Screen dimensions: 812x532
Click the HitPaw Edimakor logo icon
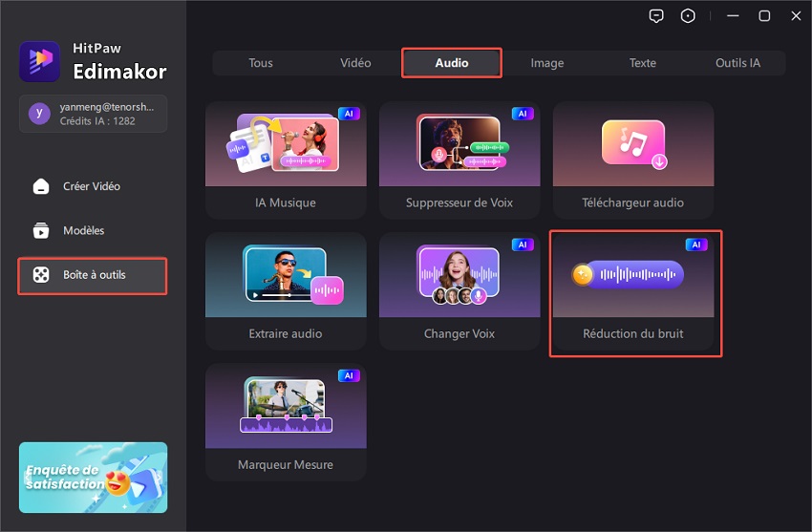click(39, 62)
